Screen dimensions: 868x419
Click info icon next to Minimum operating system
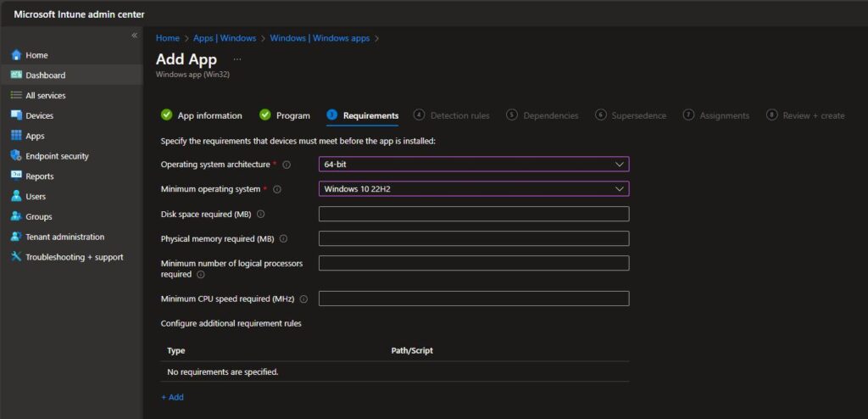[277, 189]
